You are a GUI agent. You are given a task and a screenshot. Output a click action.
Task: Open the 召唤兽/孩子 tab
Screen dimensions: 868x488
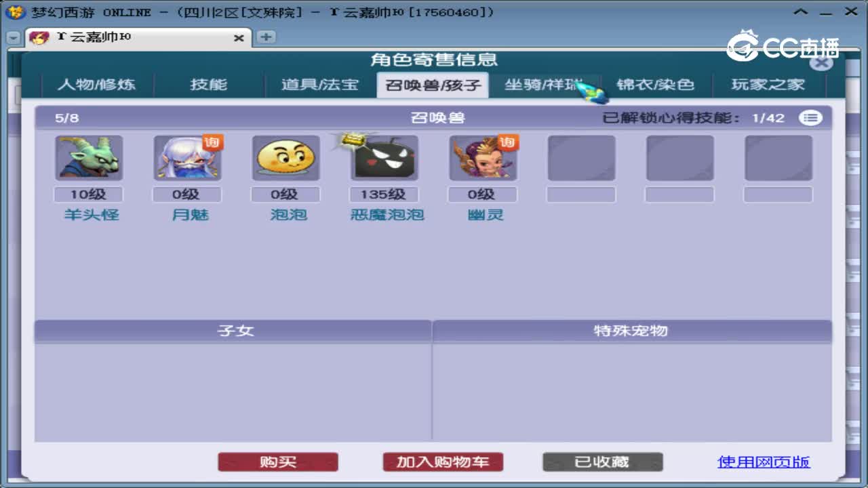pyautogui.click(x=433, y=85)
